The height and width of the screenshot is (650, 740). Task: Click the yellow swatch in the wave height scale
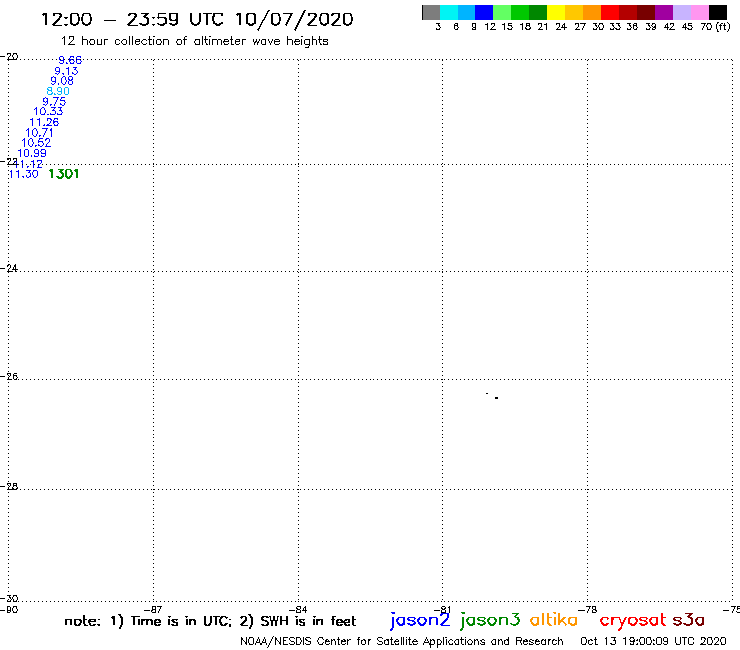pyautogui.click(x=556, y=12)
